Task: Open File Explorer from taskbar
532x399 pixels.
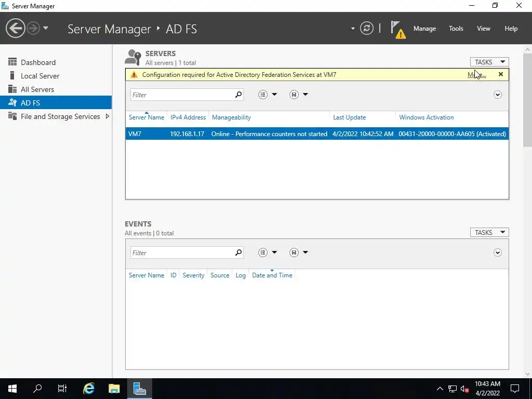Action: point(114,389)
